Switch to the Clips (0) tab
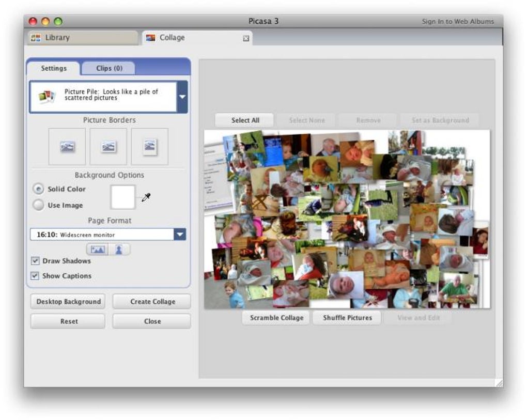The image size is (527, 420). coord(109,68)
